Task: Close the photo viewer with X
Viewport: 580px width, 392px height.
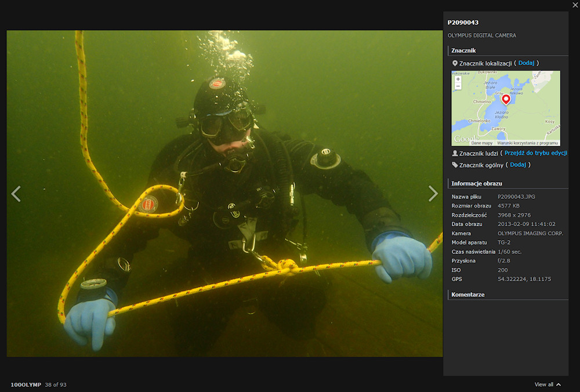Action: (575, 5)
